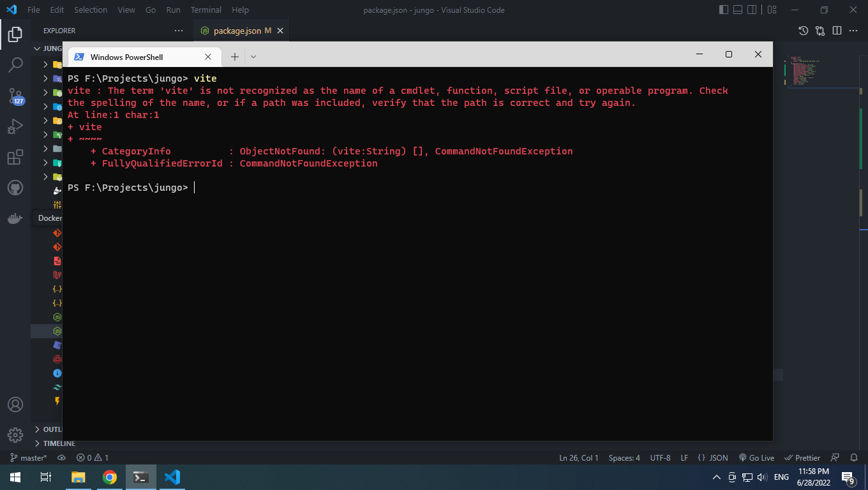Image resolution: width=868 pixels, height=490 pixels.
Task: Open file history timeline icon in editor toolbar
Action: pyautogui.click(x=804, y=31)
